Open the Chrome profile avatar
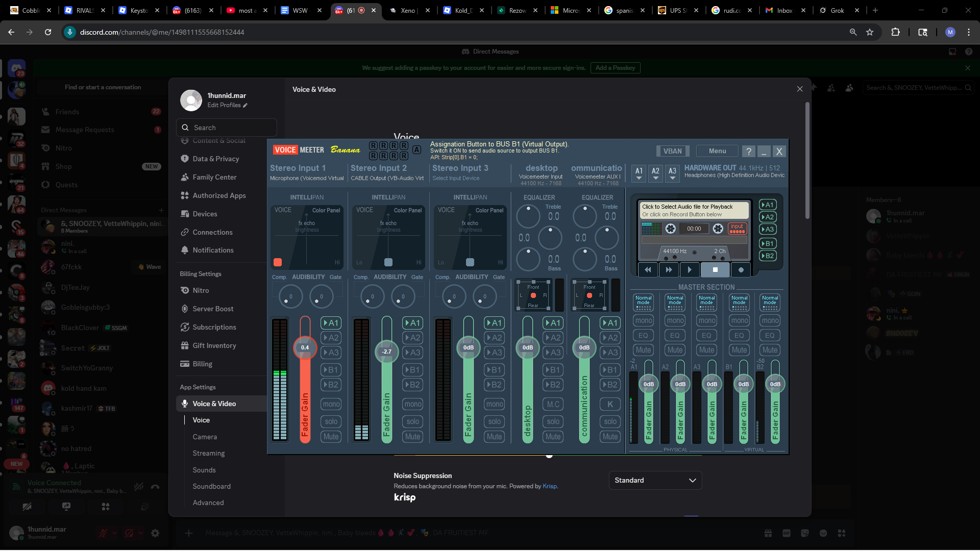Image resolution: width=980 pixels, height=551 pixels. pos(950,32)
